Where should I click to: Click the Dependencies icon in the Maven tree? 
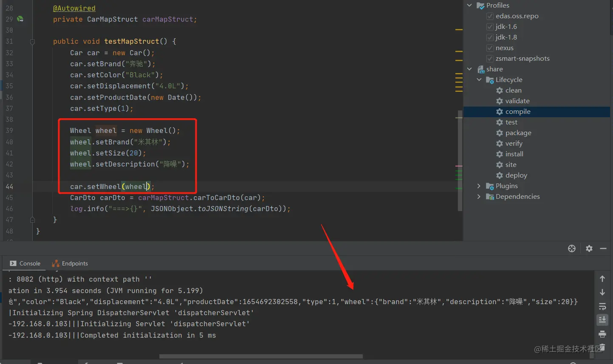coord(490,197)
